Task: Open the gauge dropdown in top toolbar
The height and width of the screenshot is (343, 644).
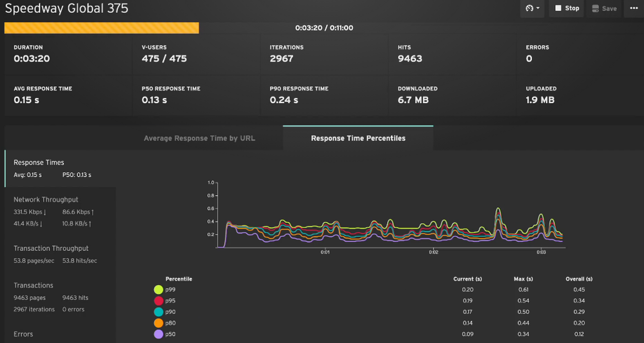Action: (532, 8)
